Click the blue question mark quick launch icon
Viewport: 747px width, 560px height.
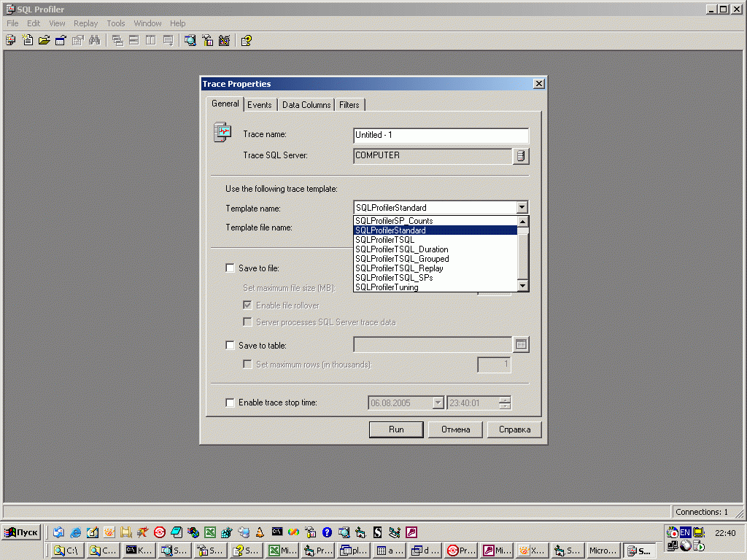327,532
